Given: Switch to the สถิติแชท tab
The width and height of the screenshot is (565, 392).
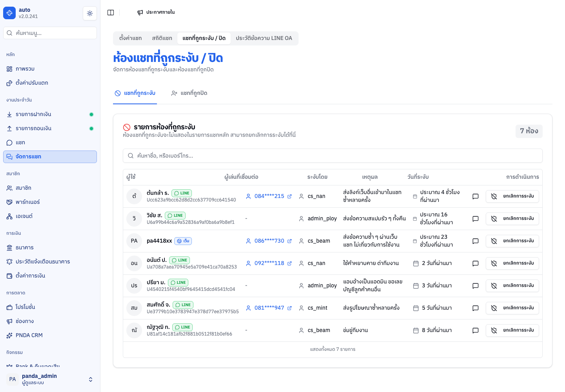Looking at the screenshot, I should coord(162,38).
